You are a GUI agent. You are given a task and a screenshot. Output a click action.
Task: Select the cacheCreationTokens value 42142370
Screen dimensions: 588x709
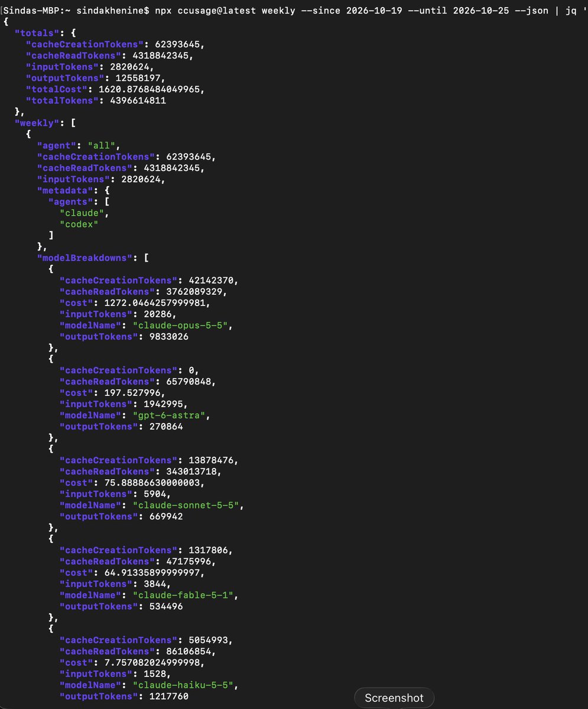(x=212, y=280)
